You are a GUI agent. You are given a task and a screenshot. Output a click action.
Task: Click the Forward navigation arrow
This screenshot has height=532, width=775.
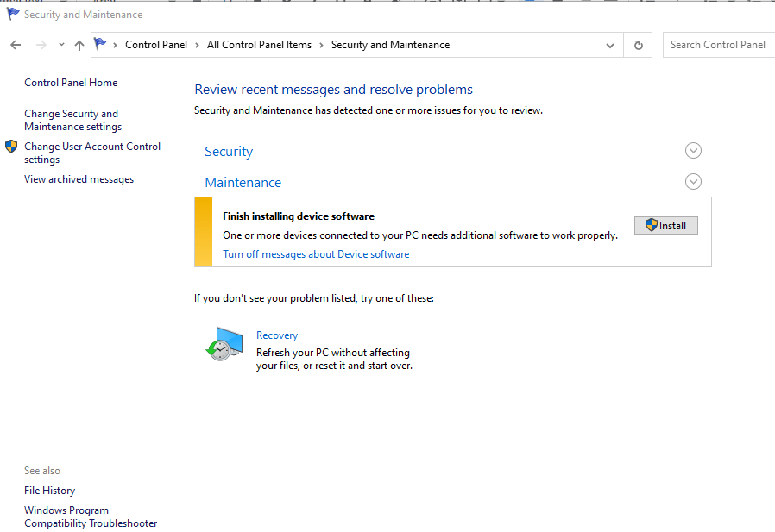(x=41, y=45)
